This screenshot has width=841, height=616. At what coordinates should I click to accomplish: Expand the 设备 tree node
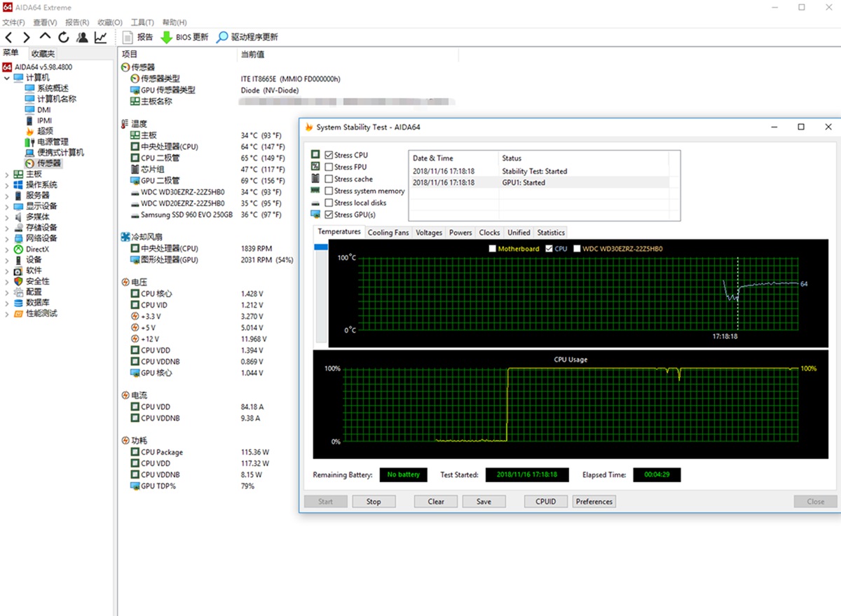point(7,260)
